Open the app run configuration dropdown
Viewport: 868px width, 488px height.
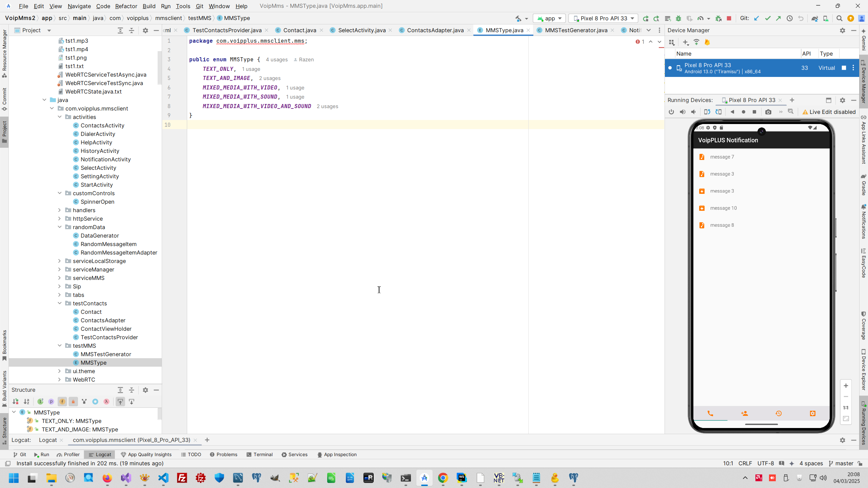tap(549, 18)
